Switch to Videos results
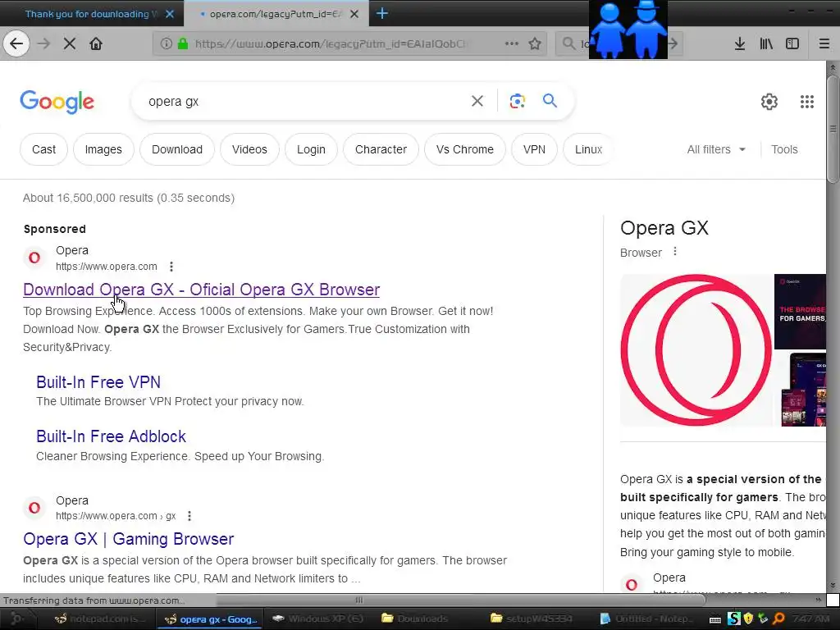 click(x=249, y=149)
